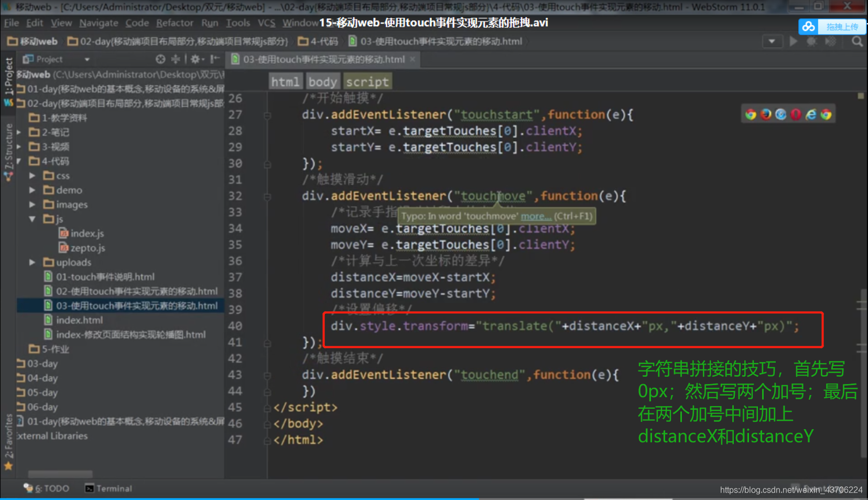The width and height of the screenshot is (868, 500).
Task: Open the run configuration dropdown
Action: pyautogui.click(x=772, y=41)
